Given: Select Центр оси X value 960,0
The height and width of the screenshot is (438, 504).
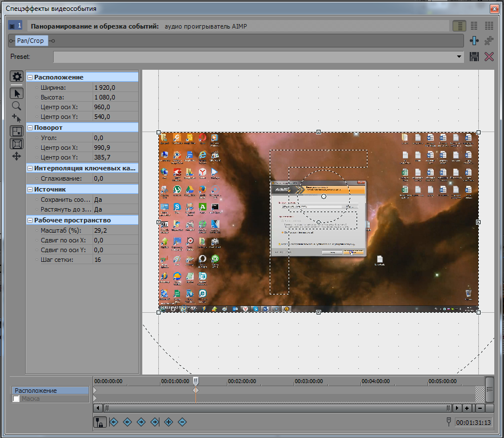Looking at the screenshot, I should (x=115, y=107).
